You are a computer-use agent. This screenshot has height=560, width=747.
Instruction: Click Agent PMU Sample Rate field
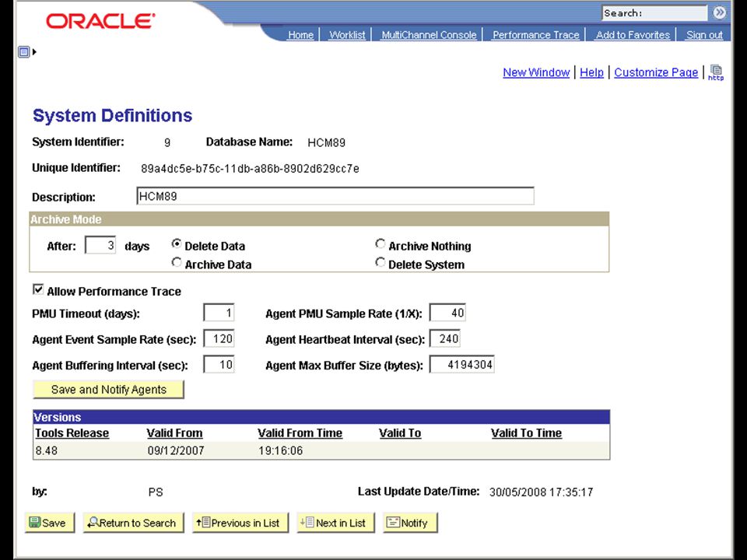447,313
